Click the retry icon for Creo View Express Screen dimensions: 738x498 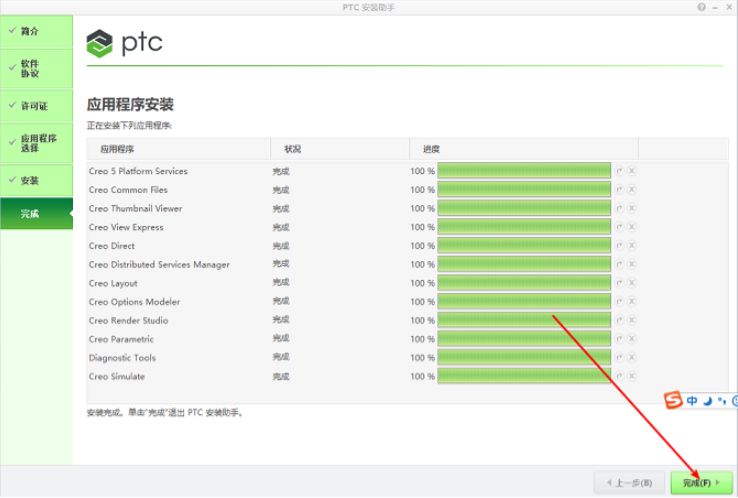click(619, 227)
